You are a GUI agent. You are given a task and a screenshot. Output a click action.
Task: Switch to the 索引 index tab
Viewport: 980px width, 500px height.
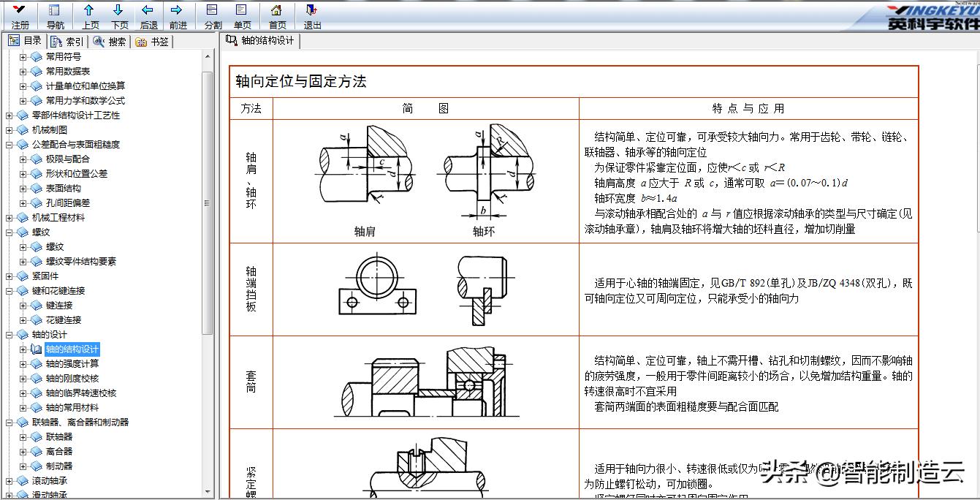click(x=67, y=42)
